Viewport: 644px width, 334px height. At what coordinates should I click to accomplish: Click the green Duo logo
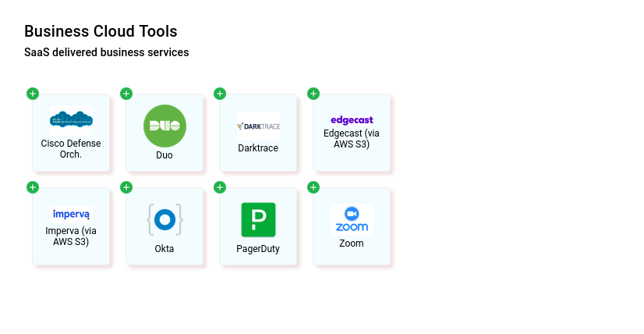[165, 126]
